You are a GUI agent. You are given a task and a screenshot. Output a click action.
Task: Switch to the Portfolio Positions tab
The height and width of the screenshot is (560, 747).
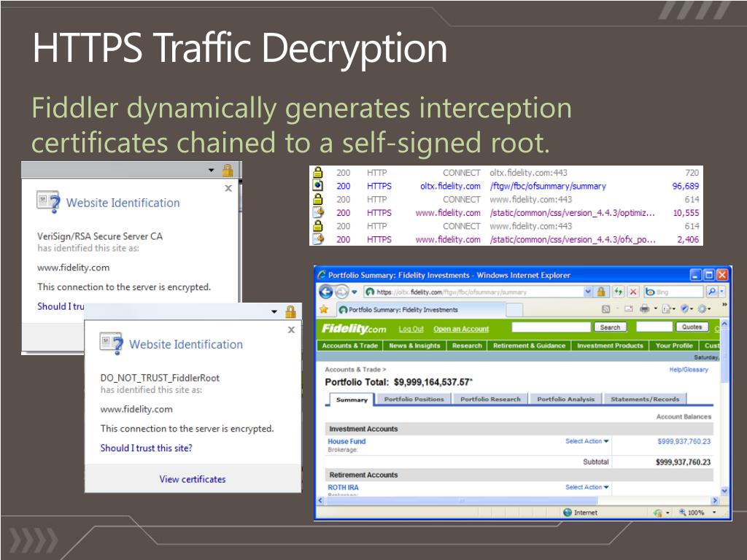(414, 399)
